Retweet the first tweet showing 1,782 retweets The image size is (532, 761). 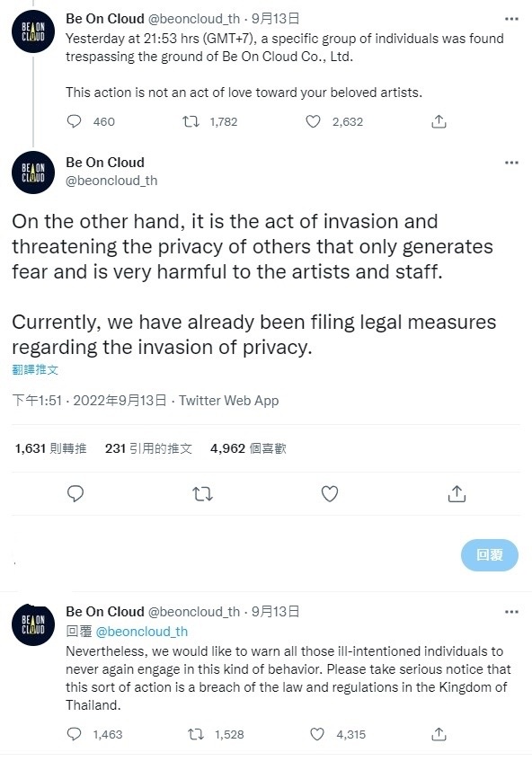tap(191, 121)
